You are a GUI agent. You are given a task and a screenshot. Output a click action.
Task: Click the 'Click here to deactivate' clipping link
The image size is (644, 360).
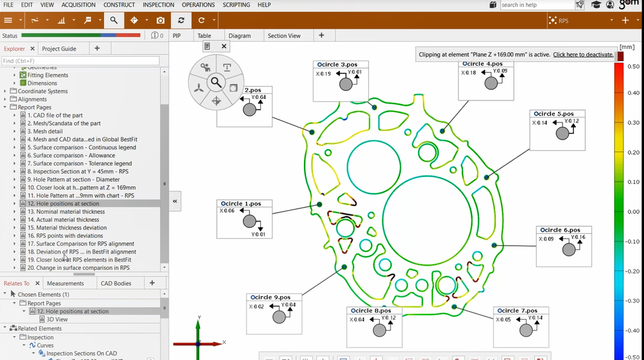tap(583, 55)
